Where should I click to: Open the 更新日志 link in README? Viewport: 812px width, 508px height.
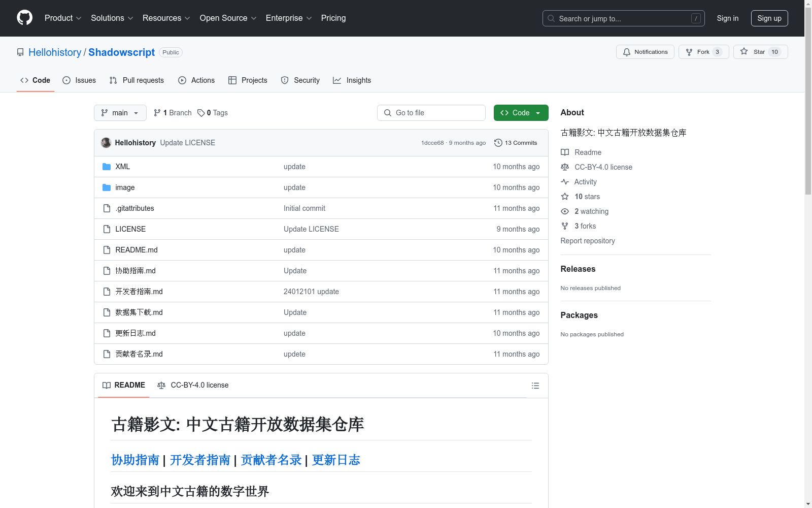pos(336,460)
